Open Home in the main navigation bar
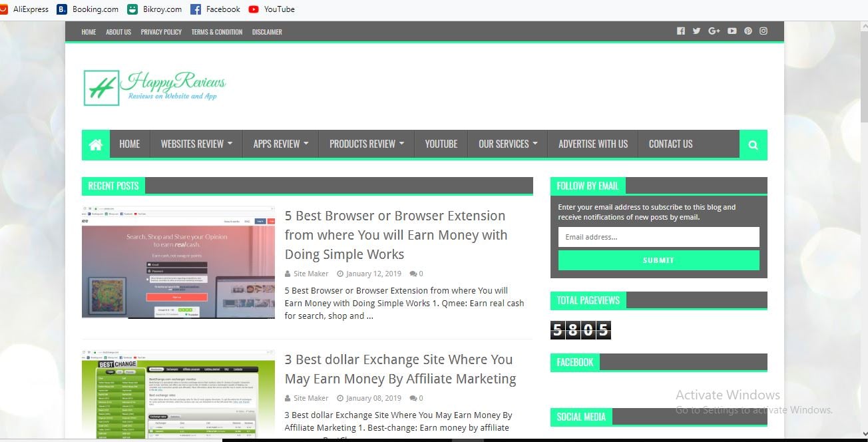 (x=130, y=144)
